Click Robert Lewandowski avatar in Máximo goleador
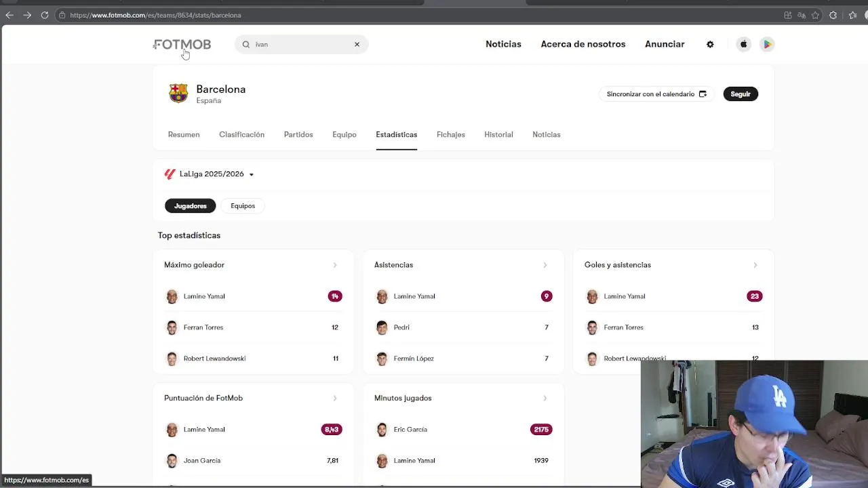 pyautogui.click(x=172, y=359)
